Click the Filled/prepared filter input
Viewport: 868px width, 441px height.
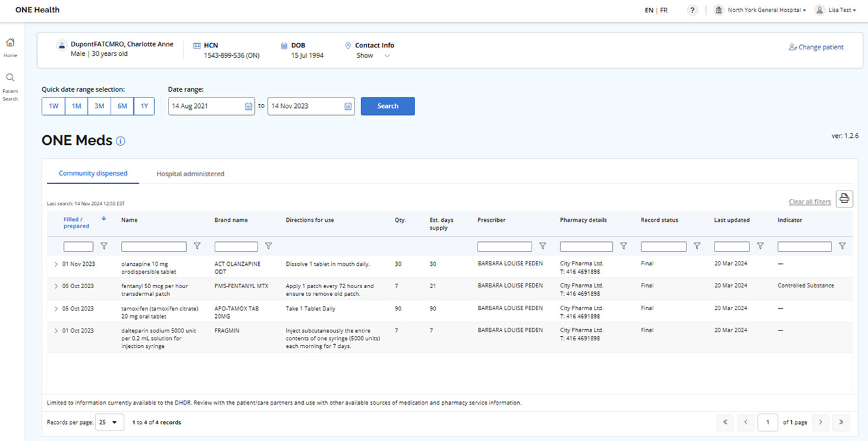click(78, 247)
